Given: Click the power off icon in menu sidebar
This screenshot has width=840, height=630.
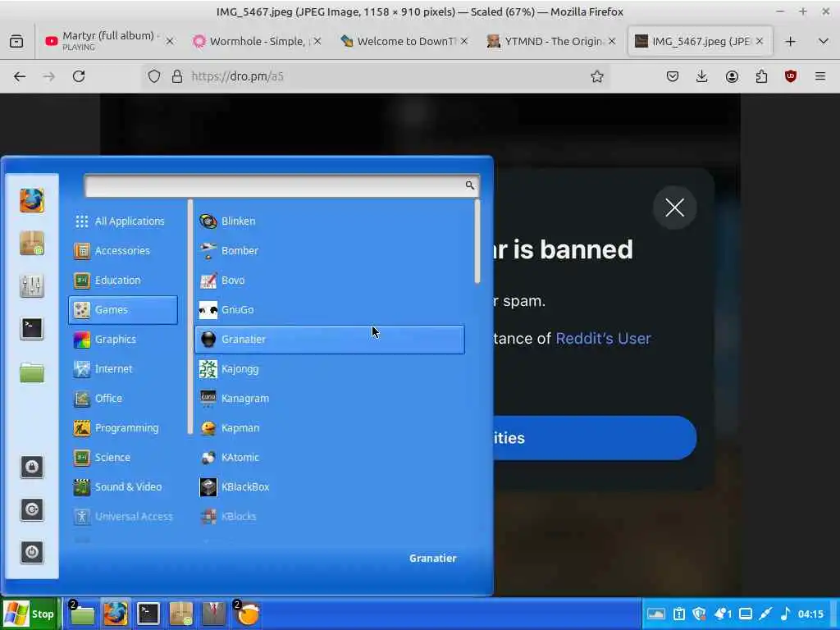Looking at the screenshot, I should 32,552.
